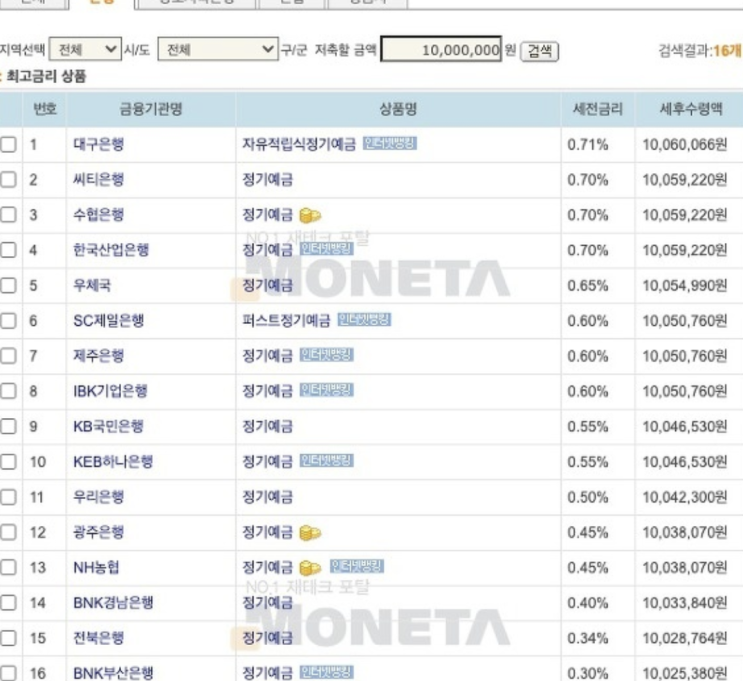Click 인터넷뱅킹 badge in BNK부산은행 row

[326, 672]
